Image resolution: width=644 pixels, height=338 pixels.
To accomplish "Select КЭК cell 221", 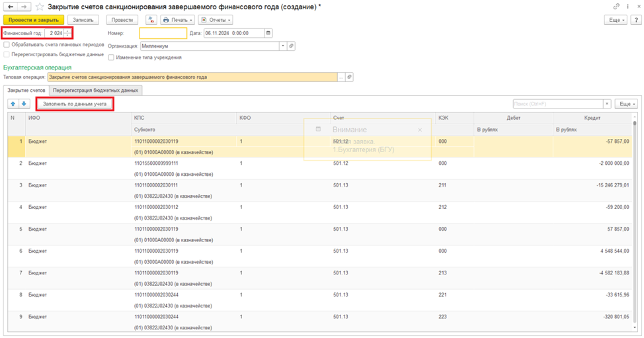I will coord(455,295).
